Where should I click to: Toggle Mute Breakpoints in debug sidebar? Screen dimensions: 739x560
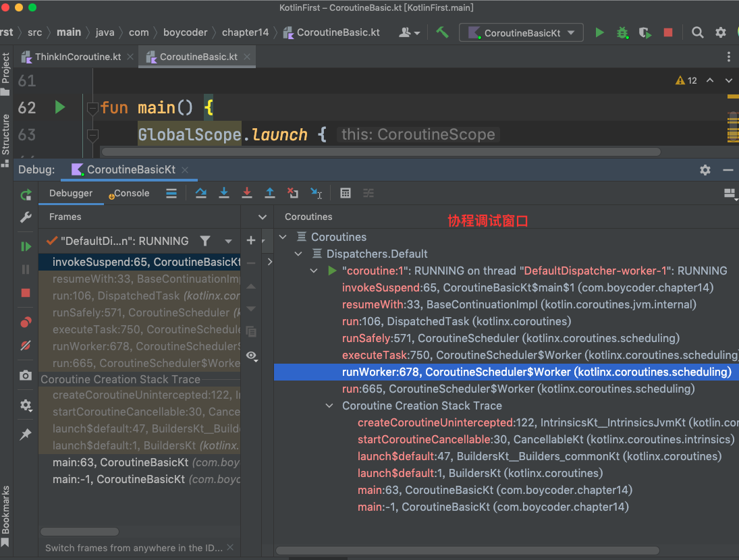coord(26,345)
